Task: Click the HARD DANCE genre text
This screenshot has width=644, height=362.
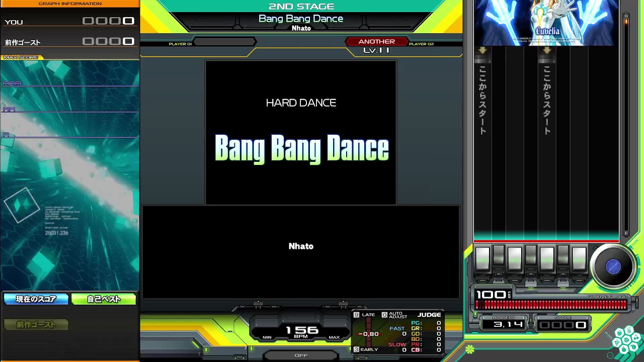Action: click(x=301, y=103)
